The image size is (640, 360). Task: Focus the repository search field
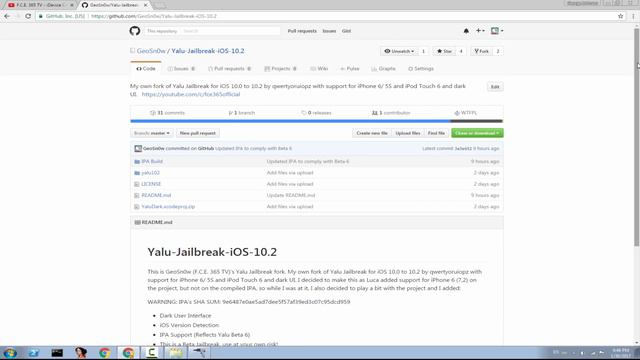point(231,31)
